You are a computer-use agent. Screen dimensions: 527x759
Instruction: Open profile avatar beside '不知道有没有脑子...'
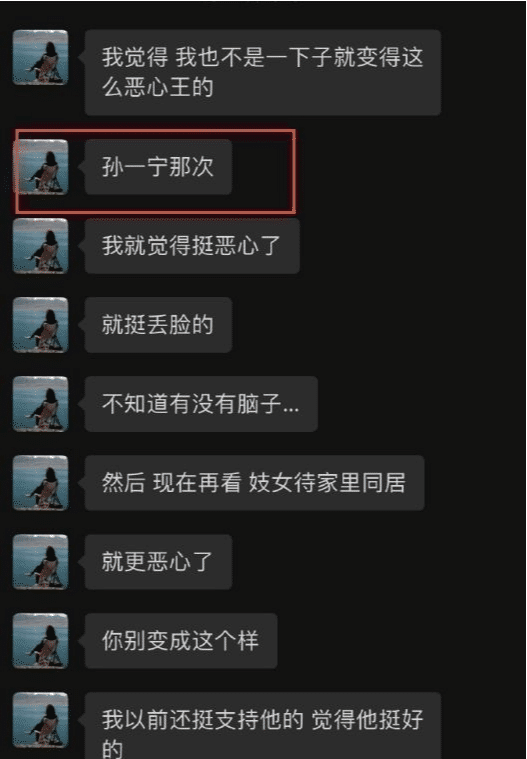[40, 404]
